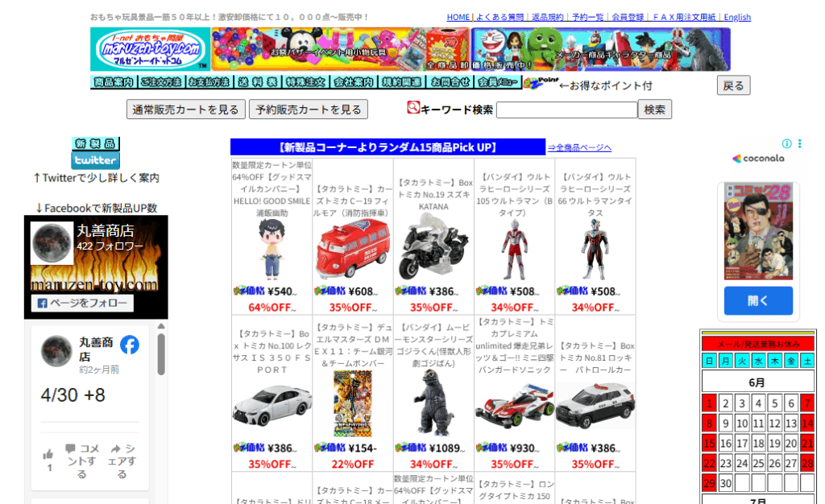The height and width of the screenshot is (504, 825).
Task: Open the ＦＡＸ用注文用紙 link
Action: [x=684, y=18]
